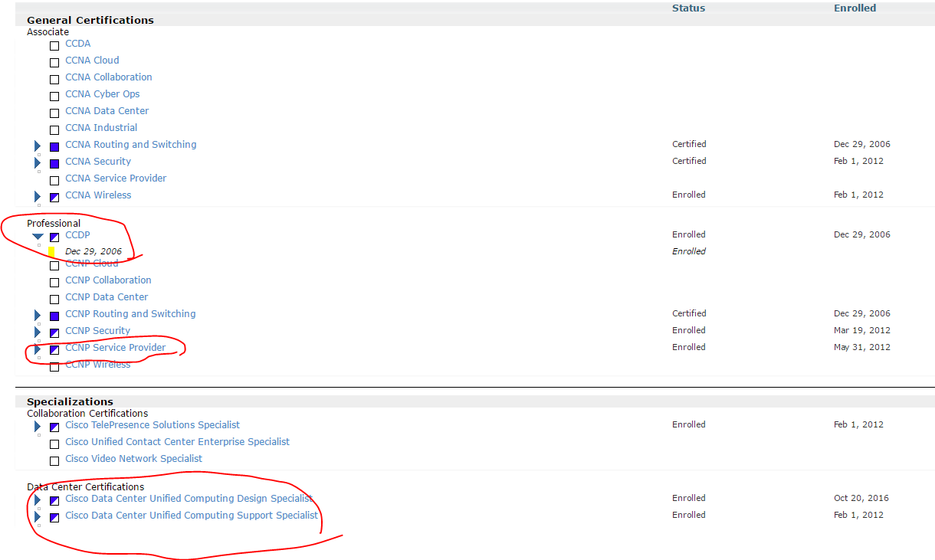The width and height of the screenshot is (935, 560).
Task: Check the CCNA Cyber Ops box
Action: 54,97
